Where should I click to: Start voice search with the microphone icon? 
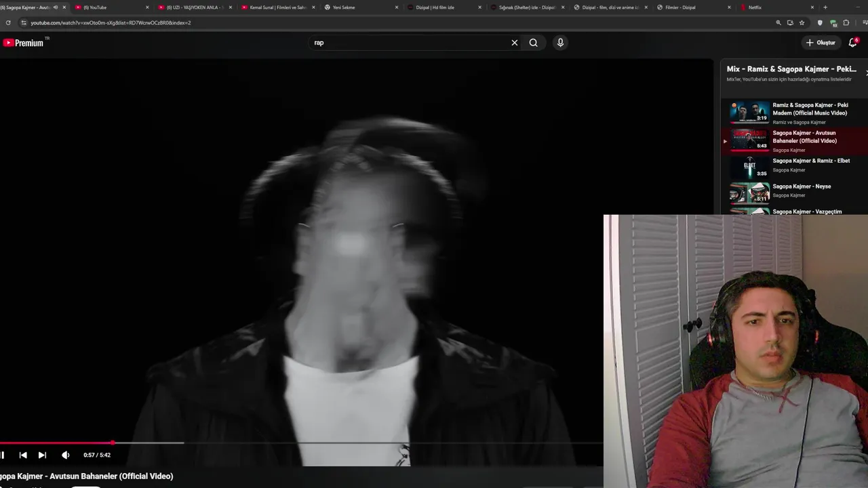point(560,43)
